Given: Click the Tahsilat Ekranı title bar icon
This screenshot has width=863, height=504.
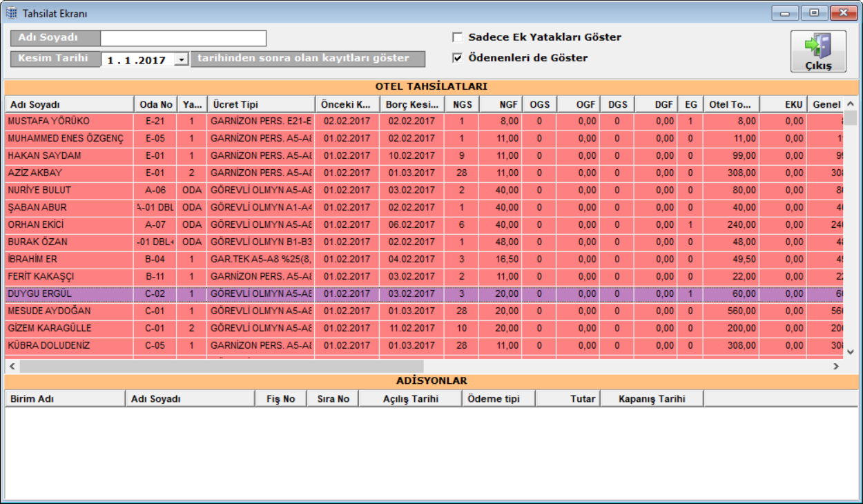Looking at the screenshot, I should tap(12, 13).
